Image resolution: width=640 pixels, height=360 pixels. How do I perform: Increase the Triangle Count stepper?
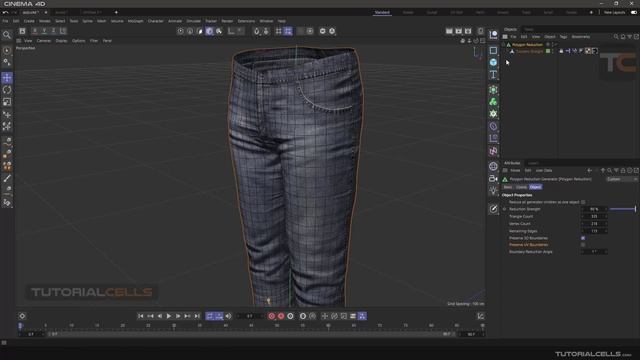pos(606,215)
